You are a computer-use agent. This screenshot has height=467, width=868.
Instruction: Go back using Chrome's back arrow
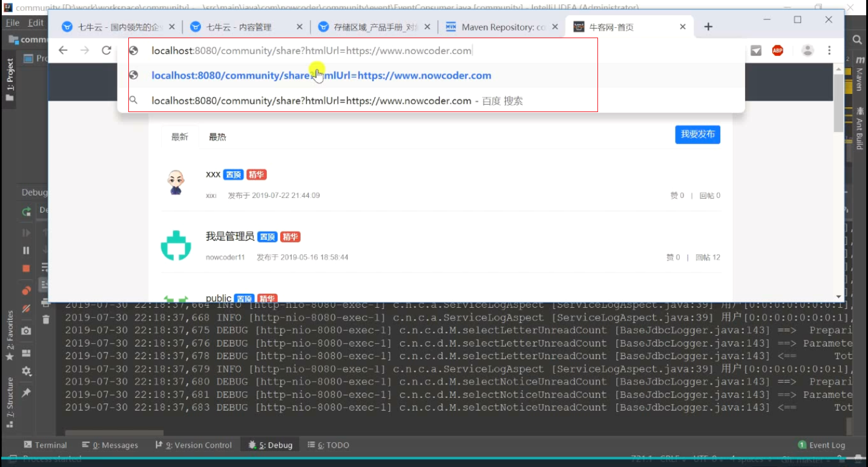click(63, 50)
